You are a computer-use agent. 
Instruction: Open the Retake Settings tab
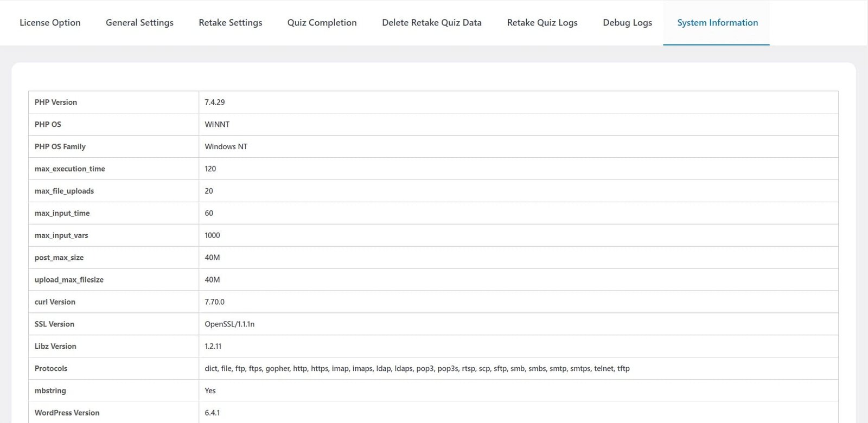pos(230,23)
